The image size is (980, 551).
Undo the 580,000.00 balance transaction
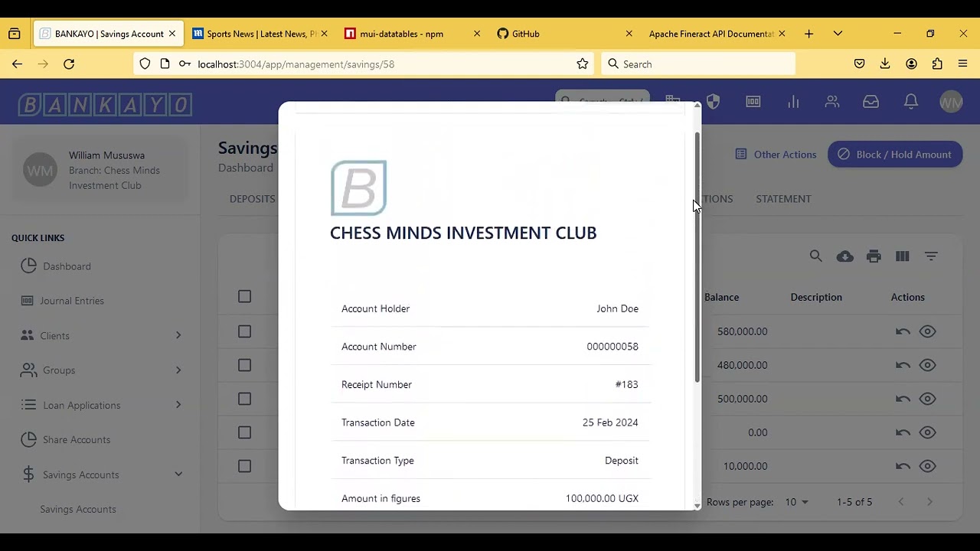click(x=903, y=331)
